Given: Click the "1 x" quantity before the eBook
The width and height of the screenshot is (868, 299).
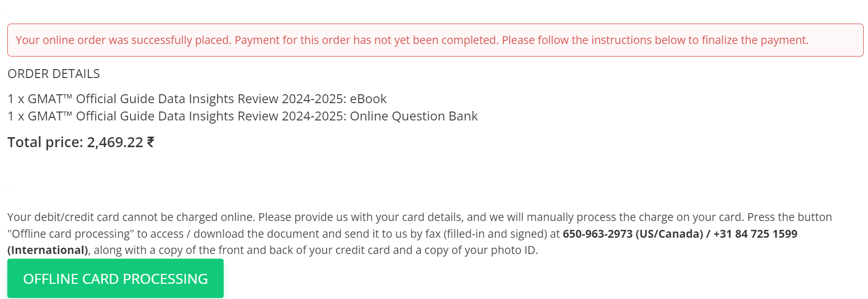Looking at the screenshot, I should pos(16,99).
